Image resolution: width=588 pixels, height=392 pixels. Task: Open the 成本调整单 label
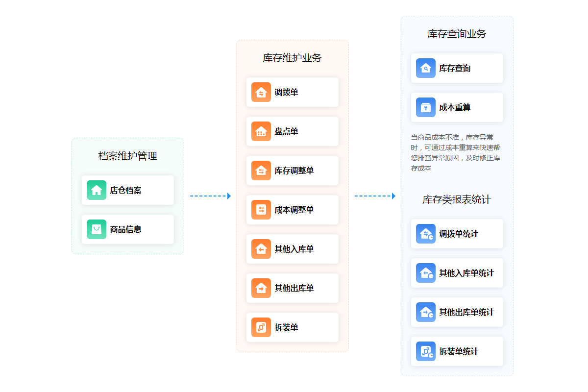(x=294, y=210)
